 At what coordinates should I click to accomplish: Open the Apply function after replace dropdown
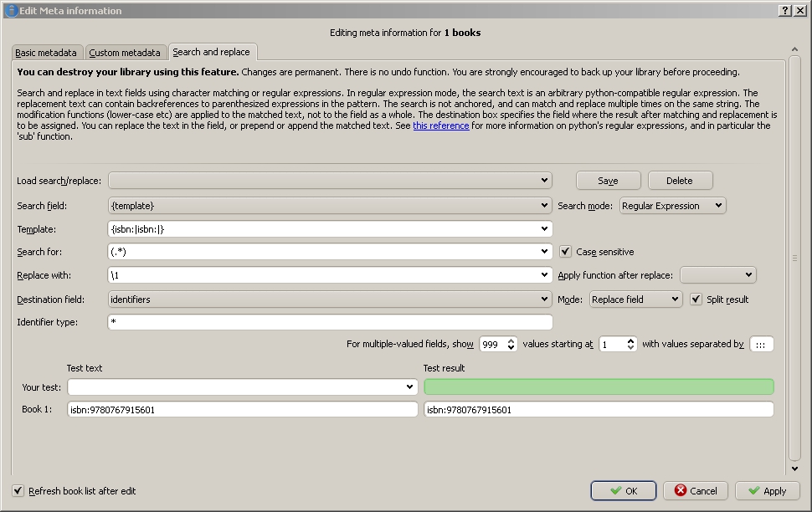click(717, 275)
